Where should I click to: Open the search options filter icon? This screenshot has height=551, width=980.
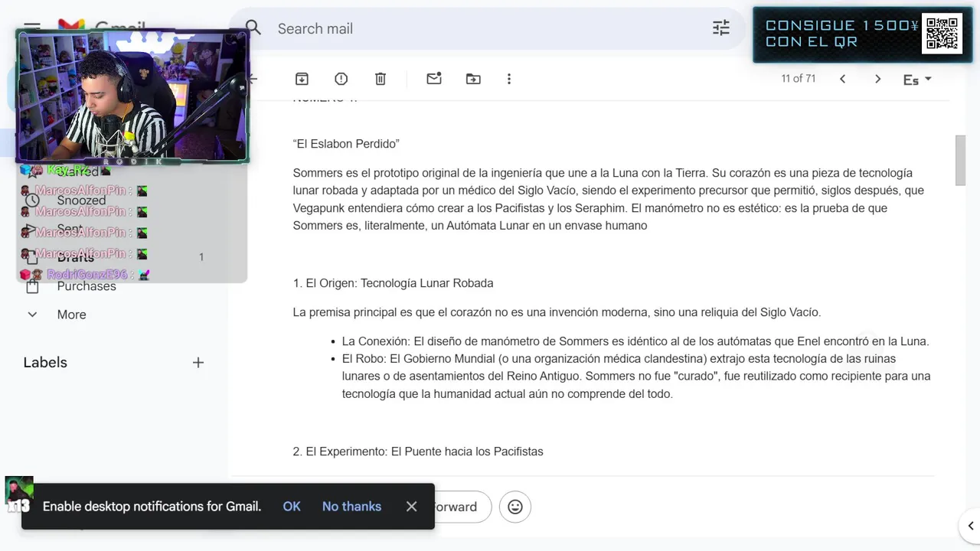[721, 28]
